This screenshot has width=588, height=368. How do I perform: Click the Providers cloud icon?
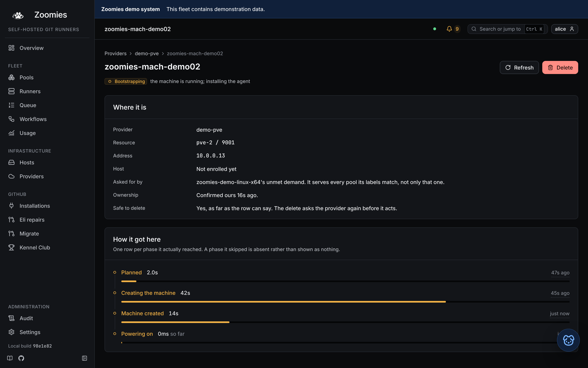[x=11, y=176]
